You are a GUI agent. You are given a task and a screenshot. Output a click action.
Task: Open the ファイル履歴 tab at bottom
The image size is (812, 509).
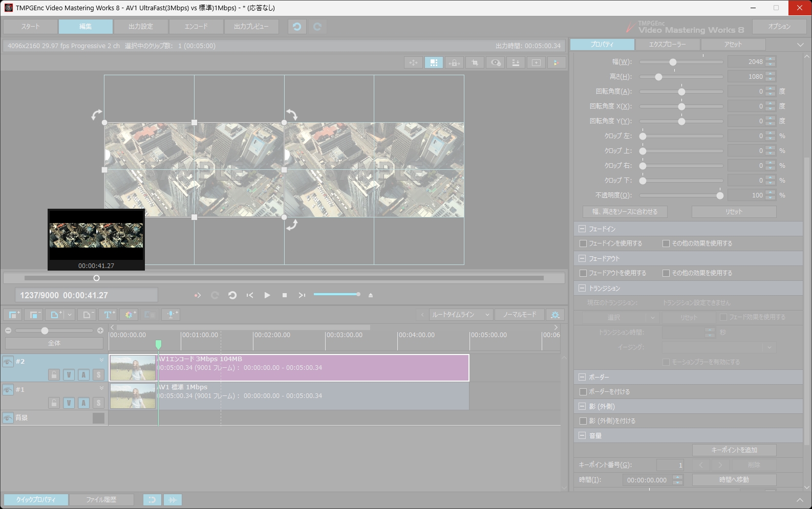tap(101, 500)
